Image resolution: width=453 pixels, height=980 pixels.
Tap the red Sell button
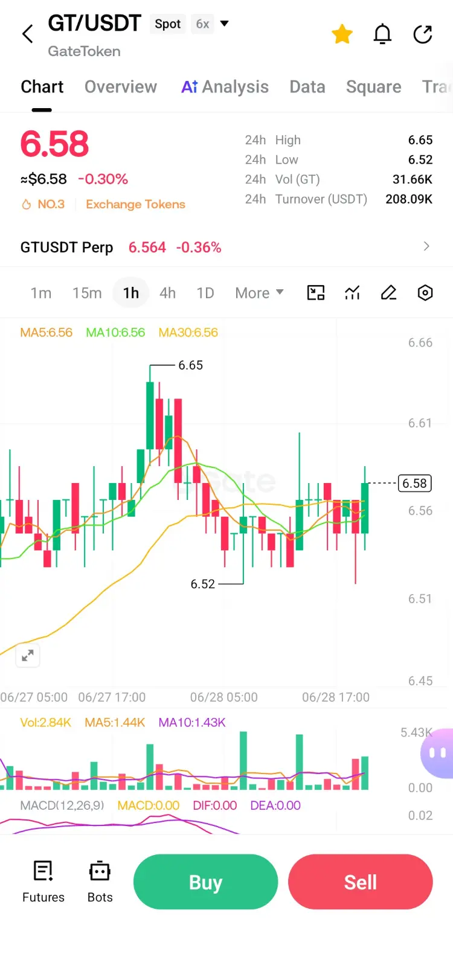(361, 882)
